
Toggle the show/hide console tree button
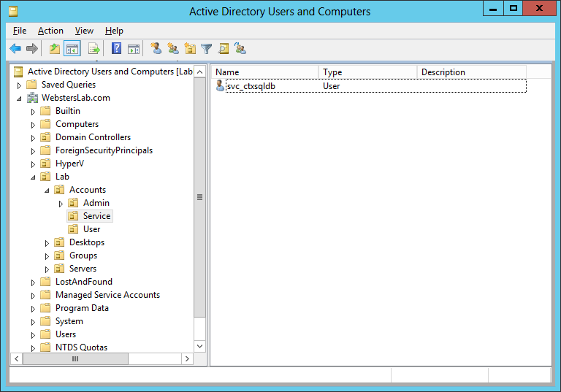(72, 49)
